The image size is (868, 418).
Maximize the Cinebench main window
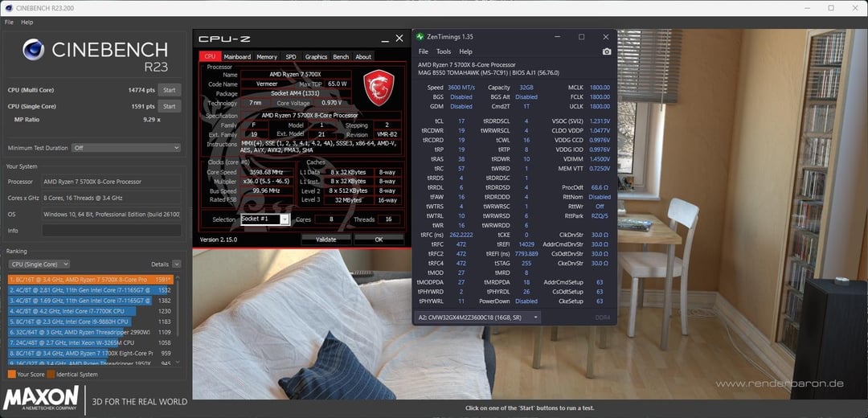coord(831,8)
